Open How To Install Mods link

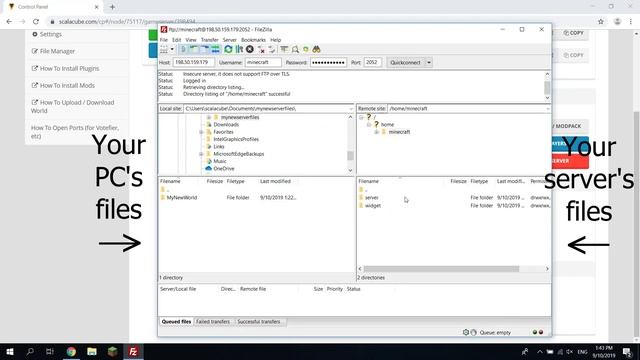click(x=63, y=86)
